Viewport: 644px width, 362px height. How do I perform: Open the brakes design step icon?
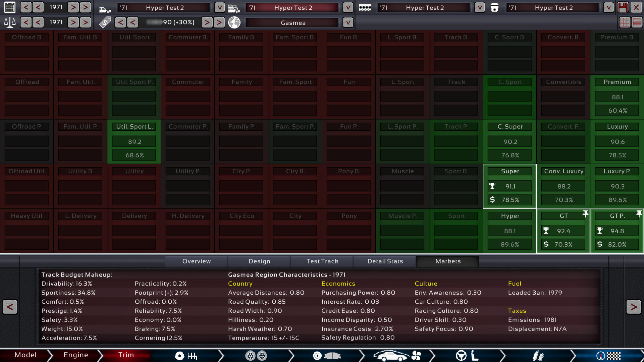tap(326, 356)
